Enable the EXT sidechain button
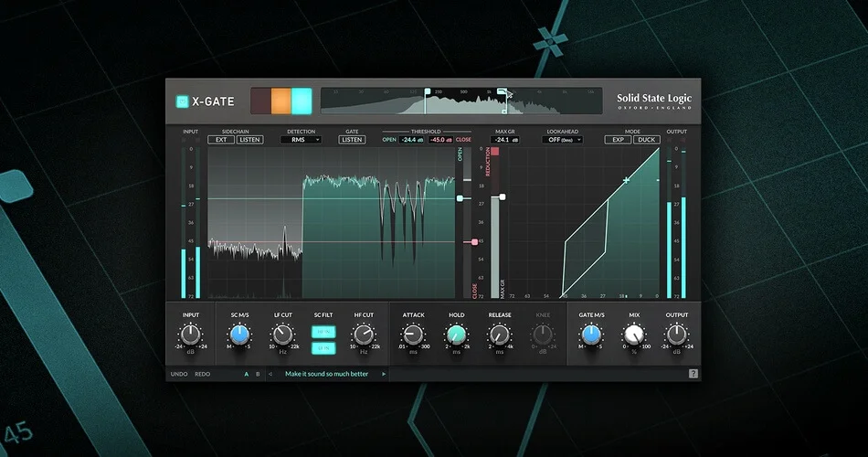This screenshot has height=457, width=868. 221,140
